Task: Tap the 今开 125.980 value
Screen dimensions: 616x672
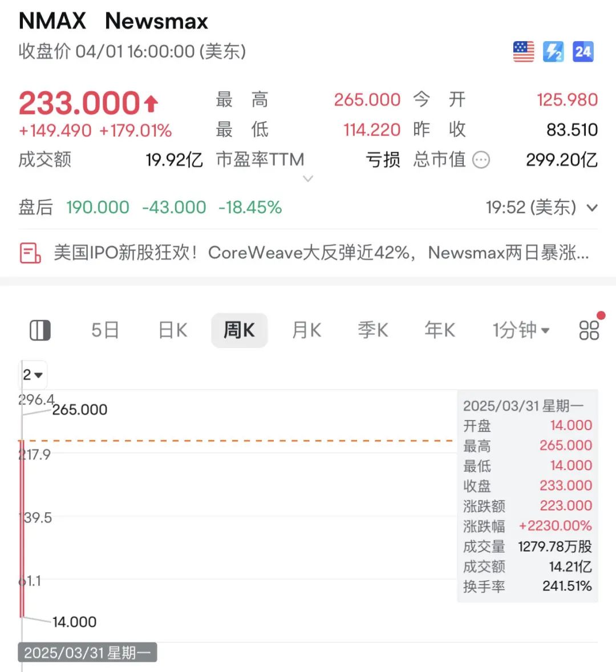Action: (x=567, y=100)
